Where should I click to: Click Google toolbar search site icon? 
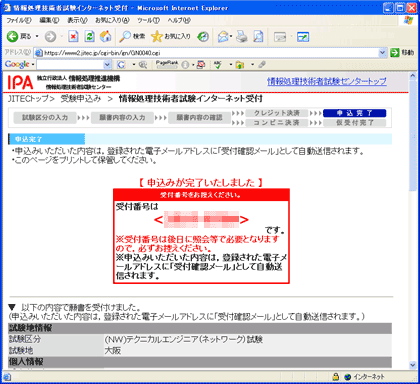(143, 65)
